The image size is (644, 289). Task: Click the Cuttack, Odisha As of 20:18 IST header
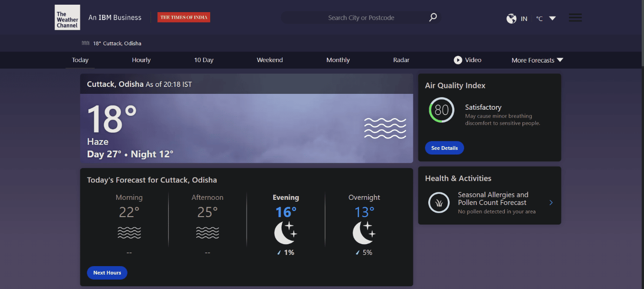139,85
